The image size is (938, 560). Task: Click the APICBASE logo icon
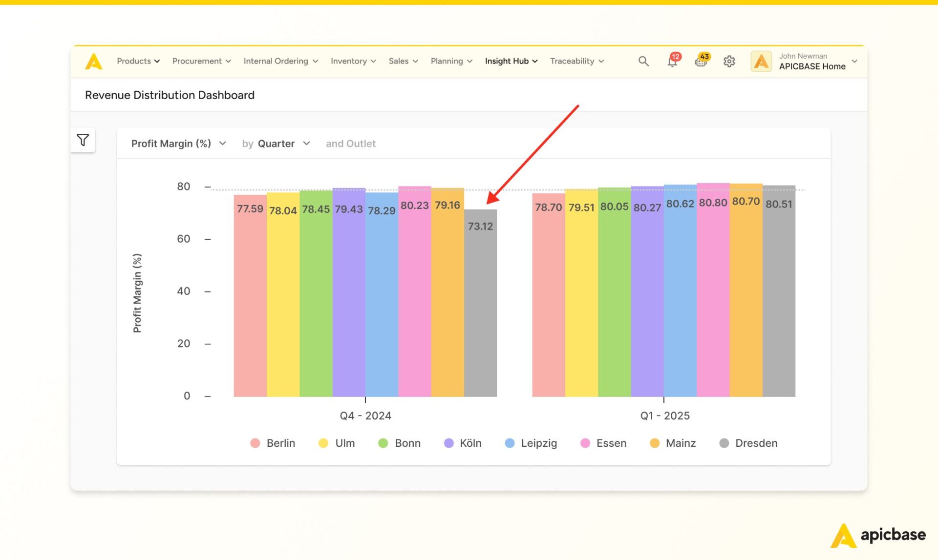pyautogui.click(x=93, y=61)
